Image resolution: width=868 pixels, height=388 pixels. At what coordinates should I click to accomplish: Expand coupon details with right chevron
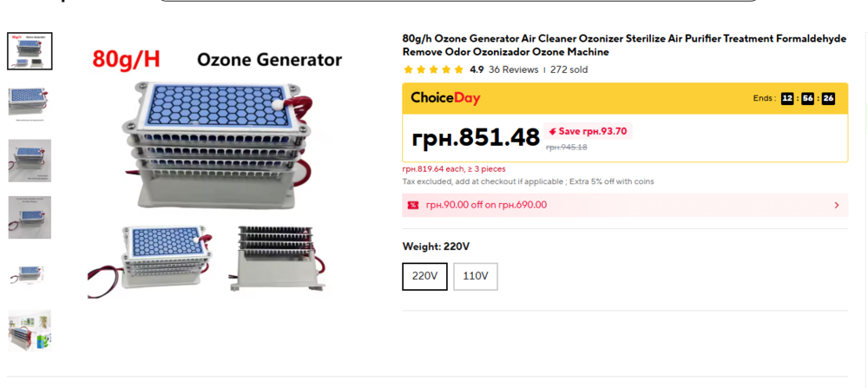837,206
